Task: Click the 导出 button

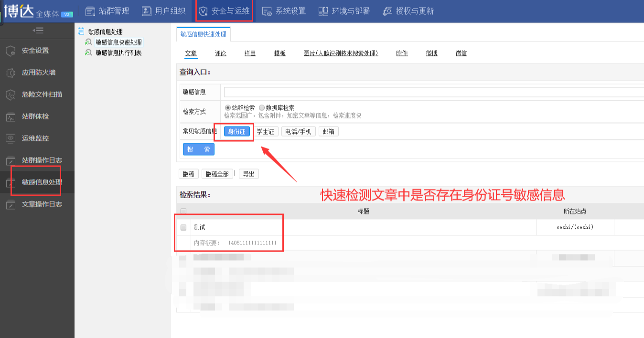Action: pos(249,174)
